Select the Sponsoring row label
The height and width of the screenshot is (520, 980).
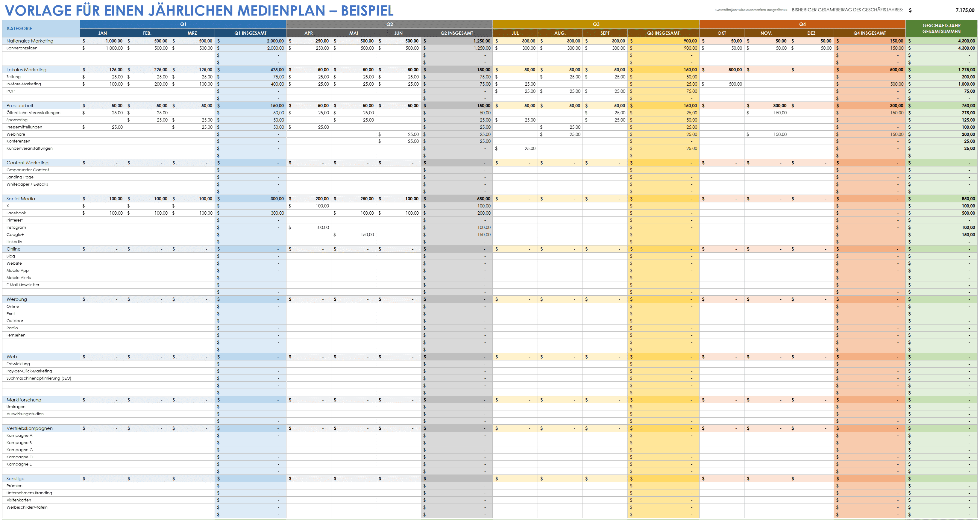17,120
